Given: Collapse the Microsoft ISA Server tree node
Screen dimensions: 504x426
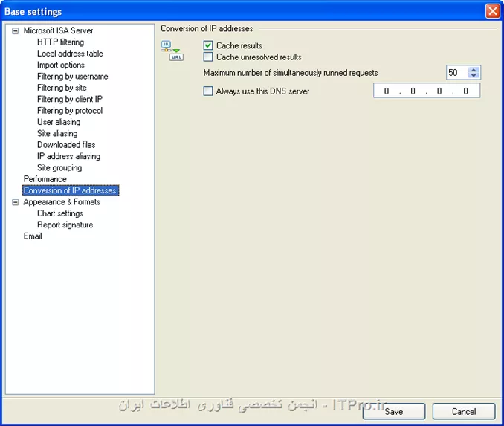Looking at the screenshot, I should click(x=15, y=31).
